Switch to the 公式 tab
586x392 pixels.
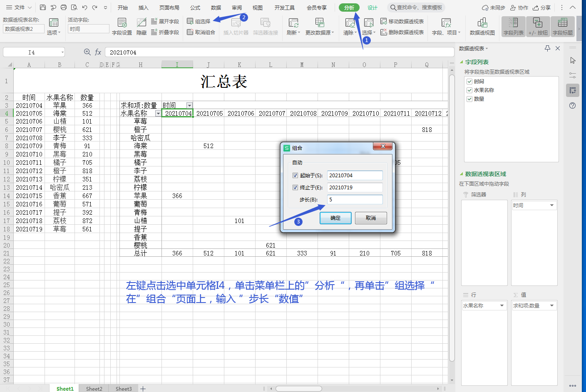(x=195, y=7)
